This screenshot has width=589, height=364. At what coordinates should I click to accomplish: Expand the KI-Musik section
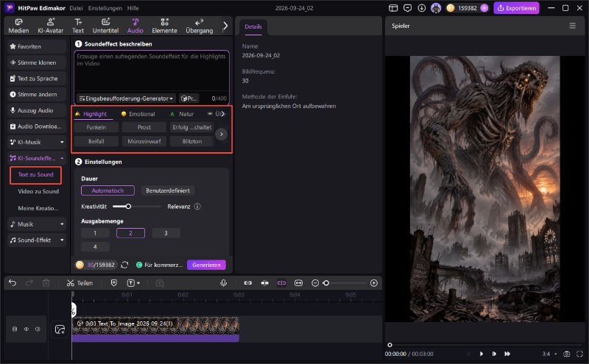(37, 142)
